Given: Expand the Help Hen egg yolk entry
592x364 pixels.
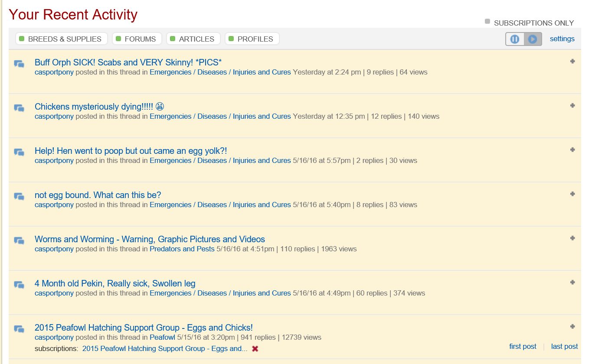Looking at the screenshot, I should click(x=572, y=150).
